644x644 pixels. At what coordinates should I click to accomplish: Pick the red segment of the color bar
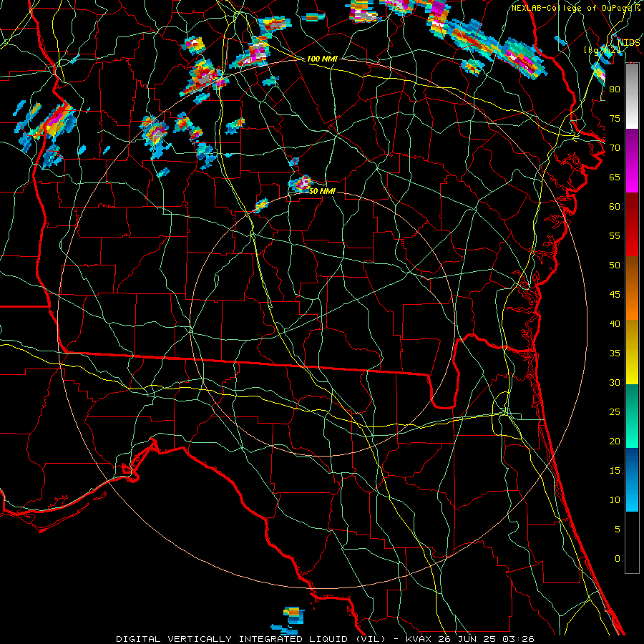(632, 224)
